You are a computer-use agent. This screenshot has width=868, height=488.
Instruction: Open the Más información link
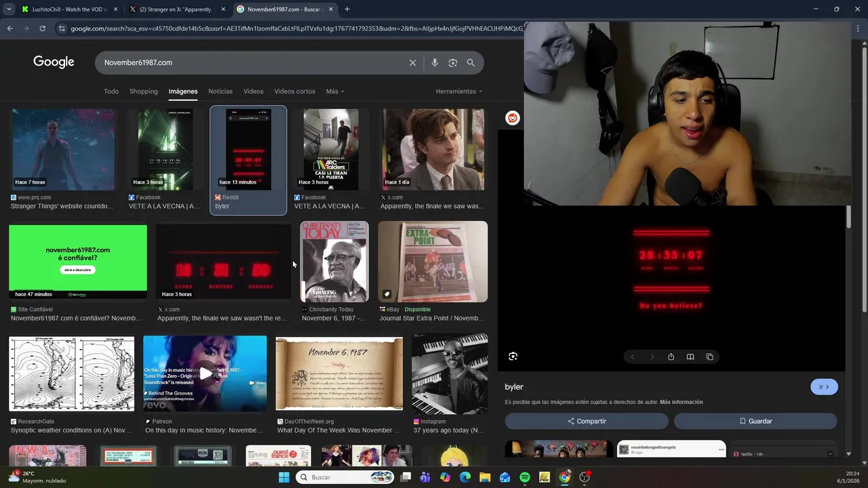point(681,402)
